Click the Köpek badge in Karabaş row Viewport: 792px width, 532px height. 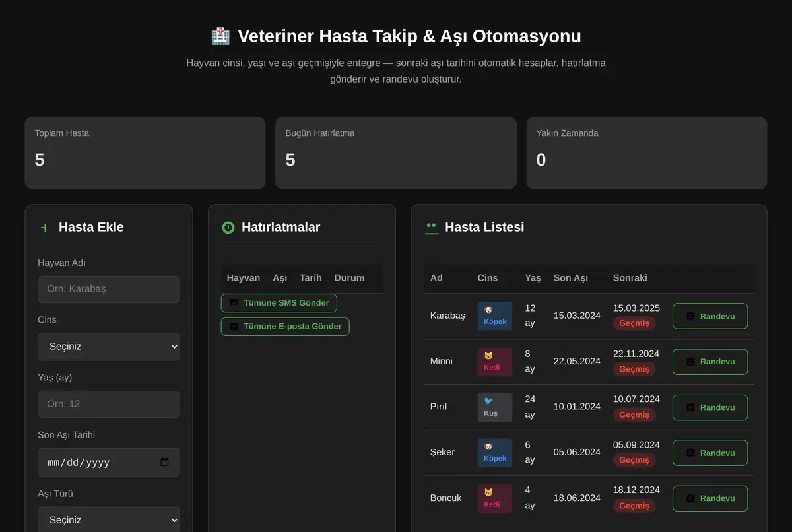(495, 316)
